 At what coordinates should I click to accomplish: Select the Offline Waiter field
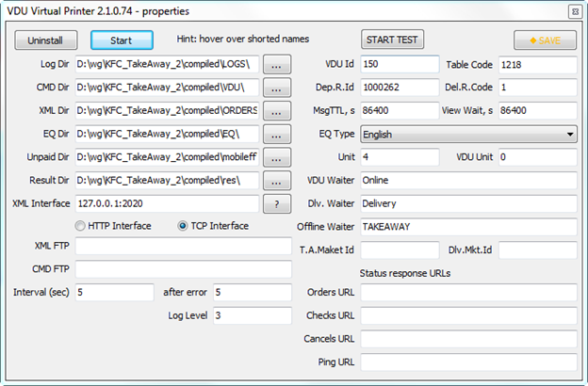[x=468, y=226]
